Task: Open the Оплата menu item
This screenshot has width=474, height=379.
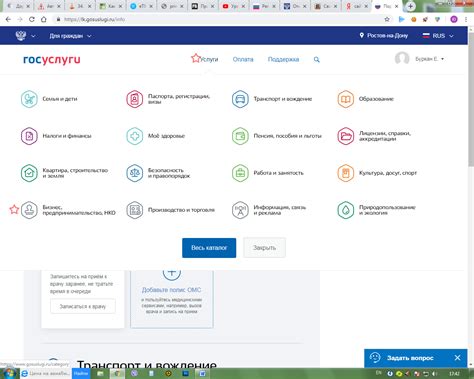Action: point(243,59)
